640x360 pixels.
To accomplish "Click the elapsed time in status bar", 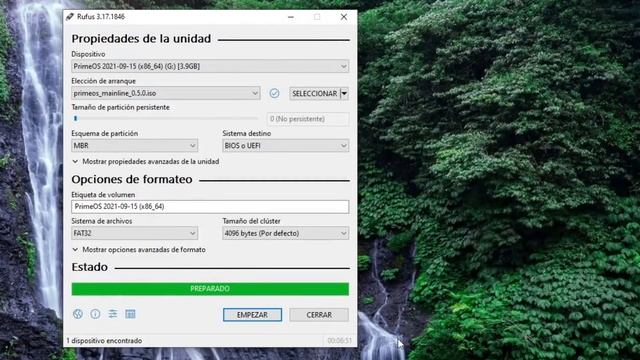I will click(339, 340).
